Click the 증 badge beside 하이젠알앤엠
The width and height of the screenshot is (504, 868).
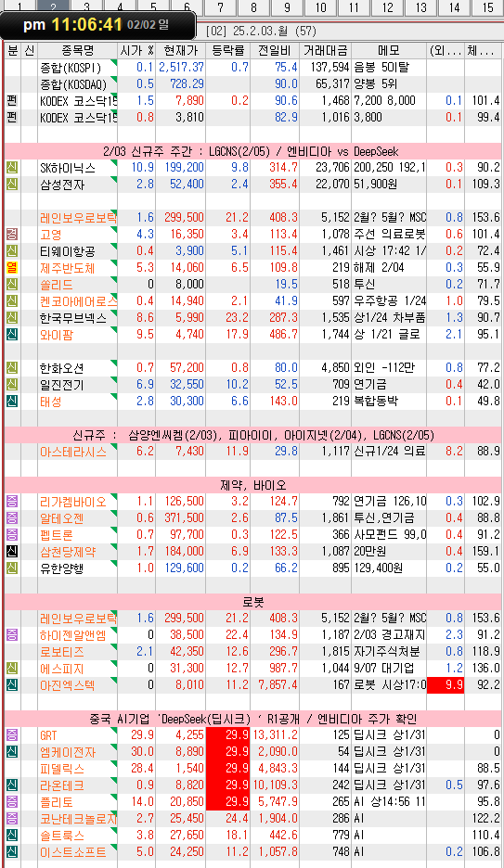click(12, 634)
